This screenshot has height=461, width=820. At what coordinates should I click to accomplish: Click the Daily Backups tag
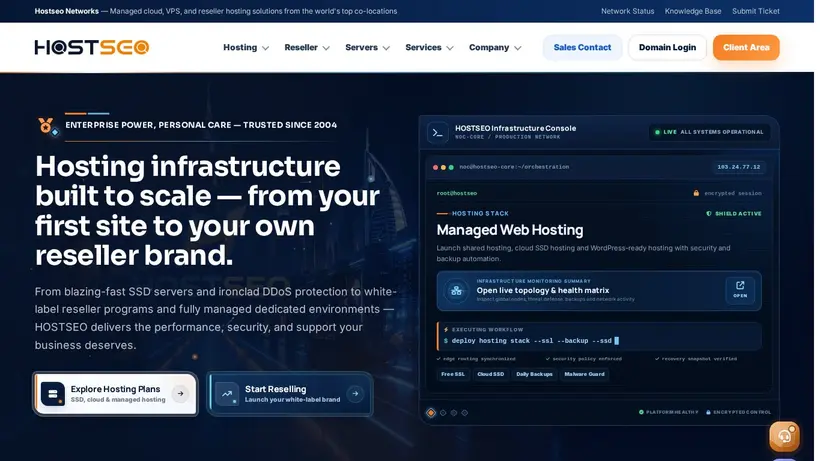tap(534, 374)
